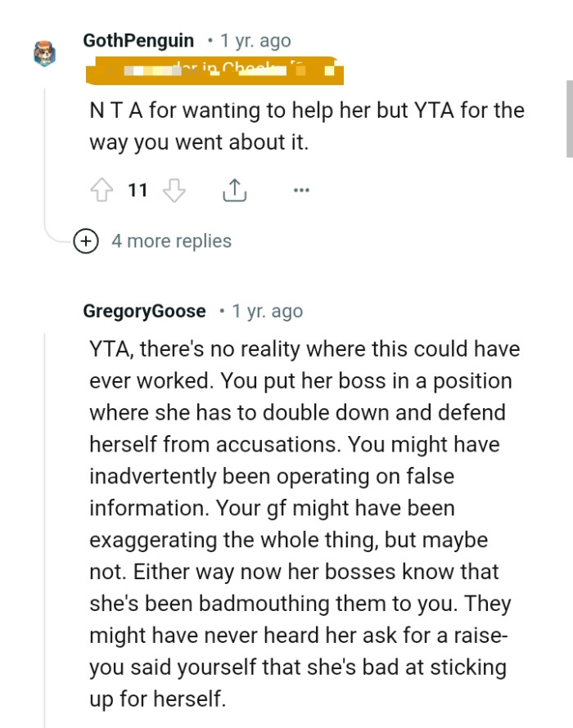The image size is (573, 728).
Task: Toggle the upvote on the NTA comment
Action: 102,190
